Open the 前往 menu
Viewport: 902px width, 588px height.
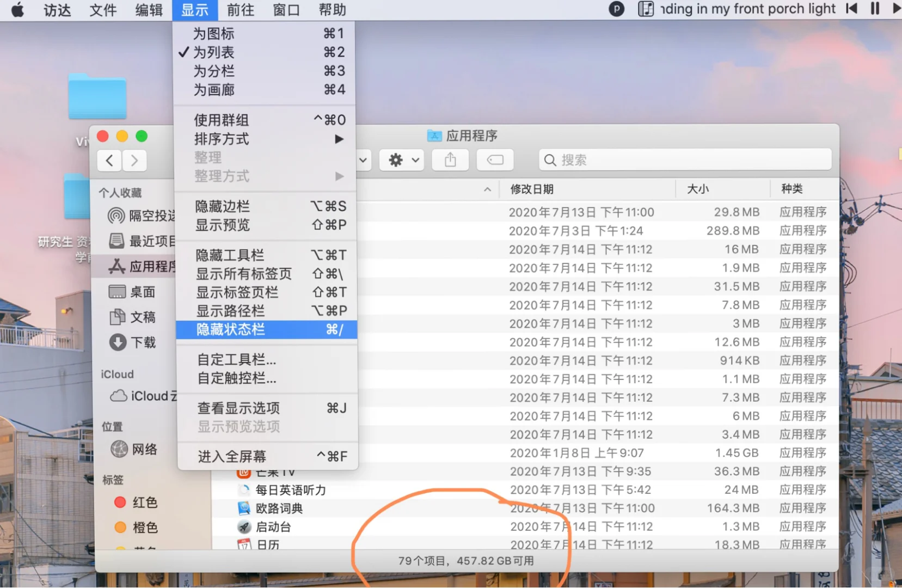[x=241, y=9]
